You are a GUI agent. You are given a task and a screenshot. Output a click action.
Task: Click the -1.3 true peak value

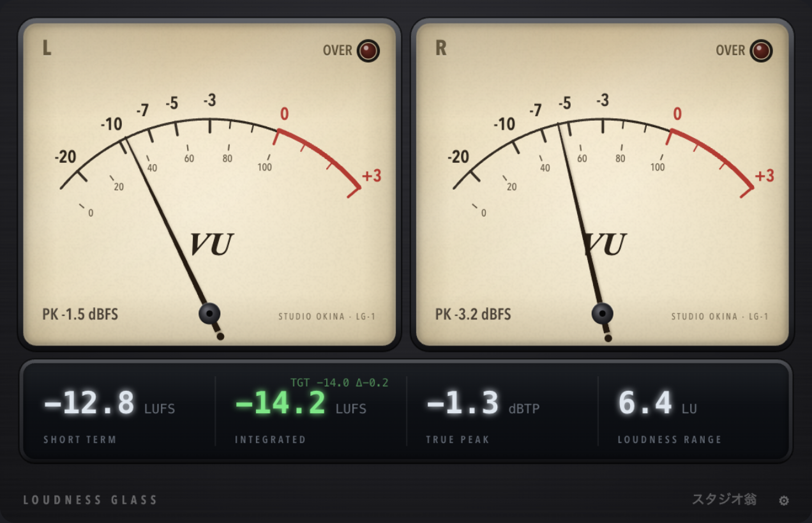click(462, 403)
